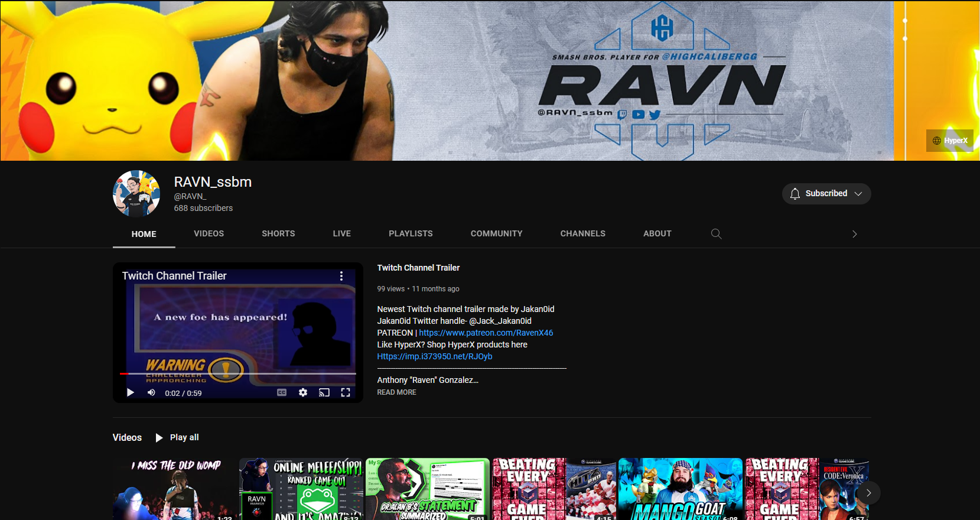Click the RAVN_ssbm channel name
Viewport: 980px width, 520px height.
point(213,182)
